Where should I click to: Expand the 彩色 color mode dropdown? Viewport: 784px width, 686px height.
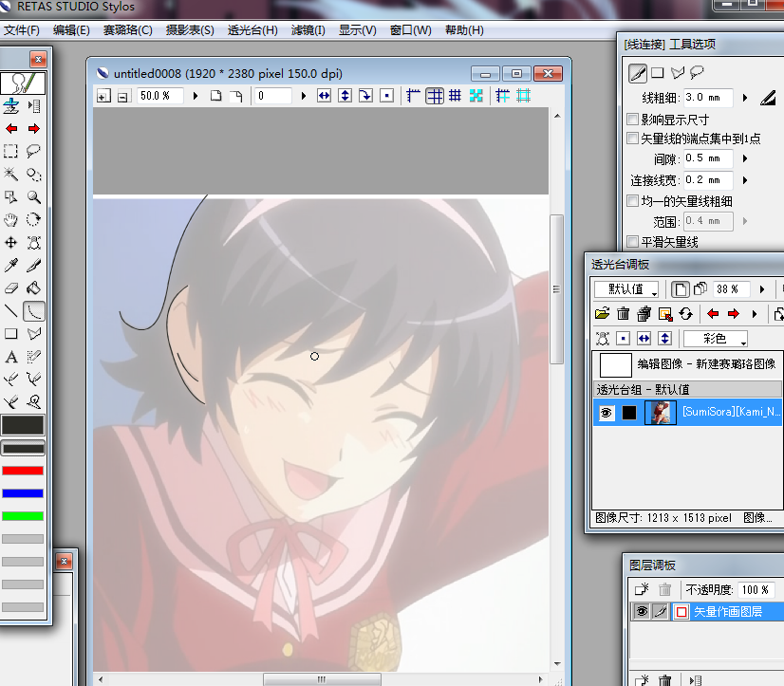[715, 339]
